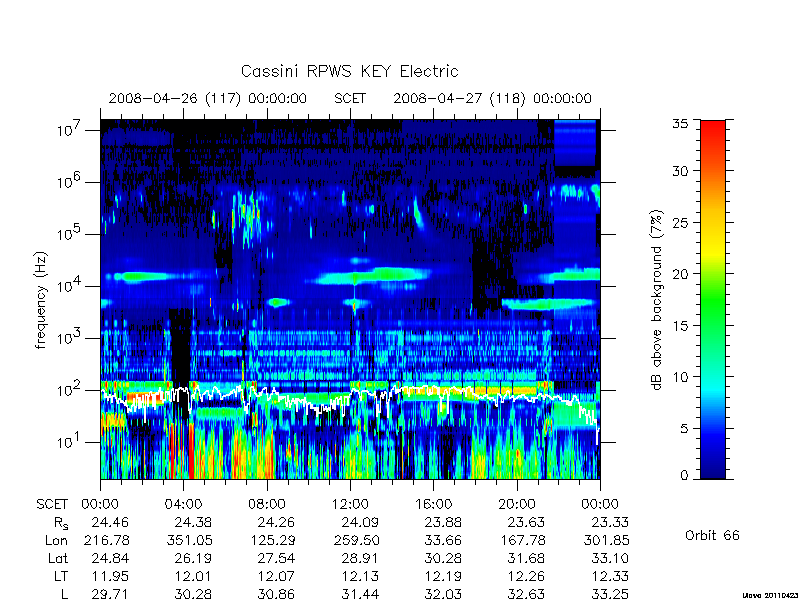Viewport: 800px width, 600px height.
Task: Click colorbar tick value 30
Action: point(680,170)
